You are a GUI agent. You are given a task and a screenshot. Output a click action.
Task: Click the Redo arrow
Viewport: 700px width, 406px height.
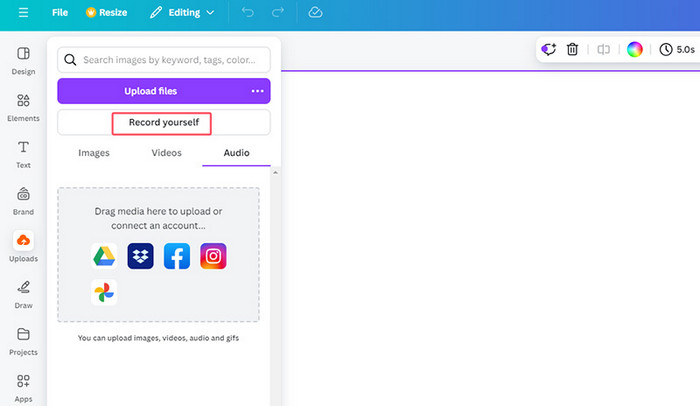pos(277,13)
